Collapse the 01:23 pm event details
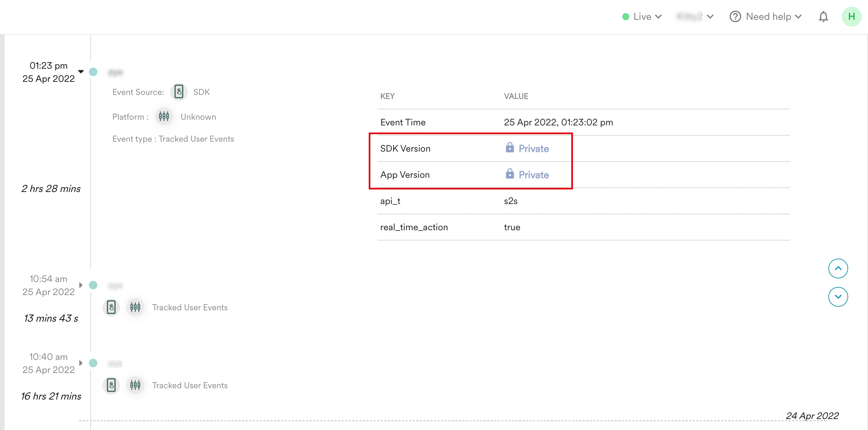 pos(81,72)
